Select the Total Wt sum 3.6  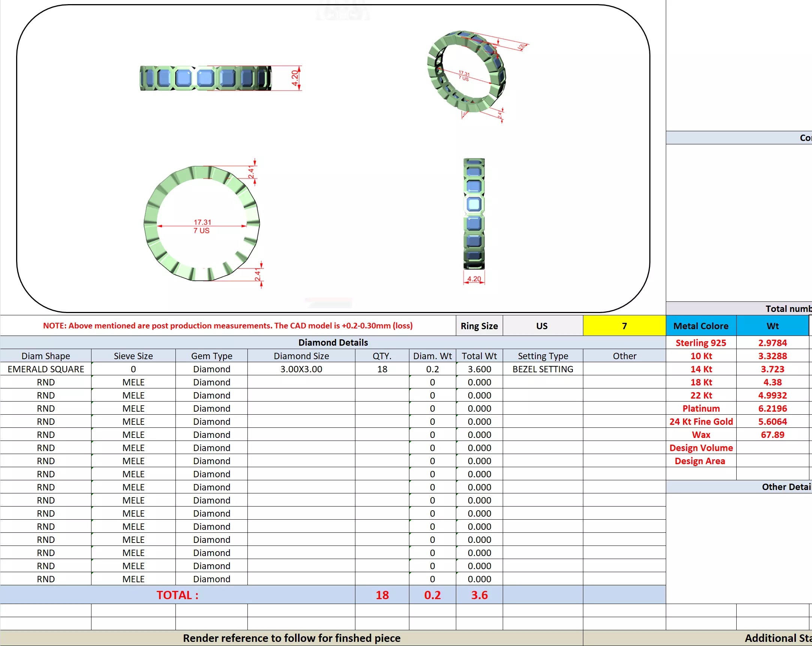pos(479,595)
